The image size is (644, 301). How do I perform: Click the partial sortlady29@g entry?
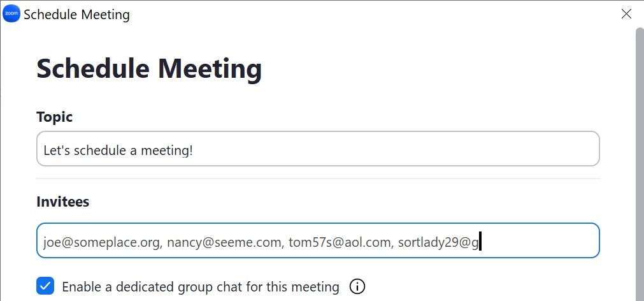tap(438, 242)
